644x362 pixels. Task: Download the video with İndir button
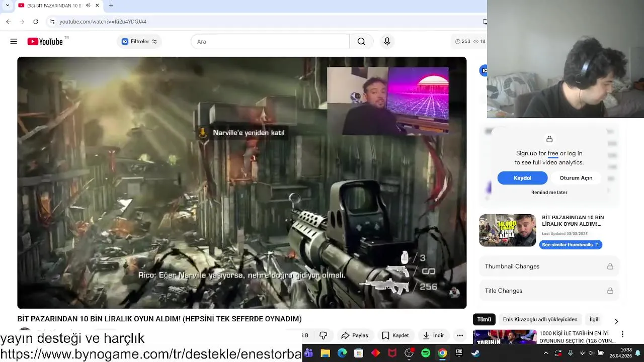coord(433,335)
